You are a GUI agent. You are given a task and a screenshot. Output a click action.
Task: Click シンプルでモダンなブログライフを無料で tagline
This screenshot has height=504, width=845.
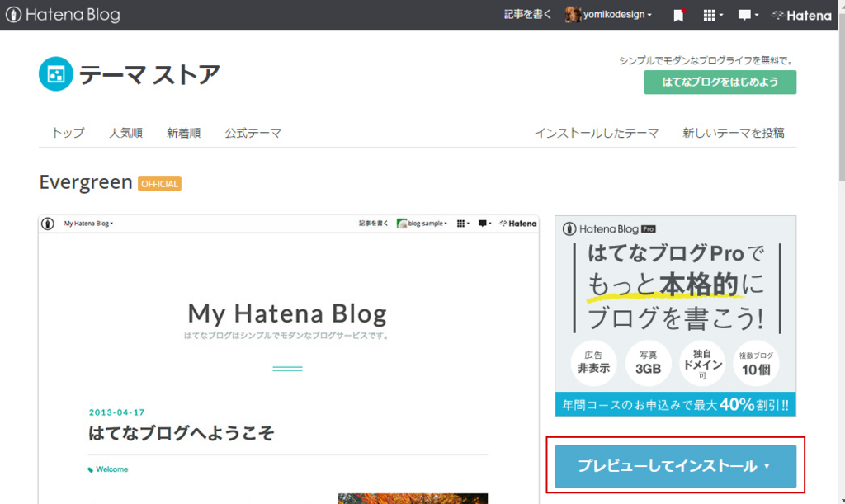tap(707, 61)
